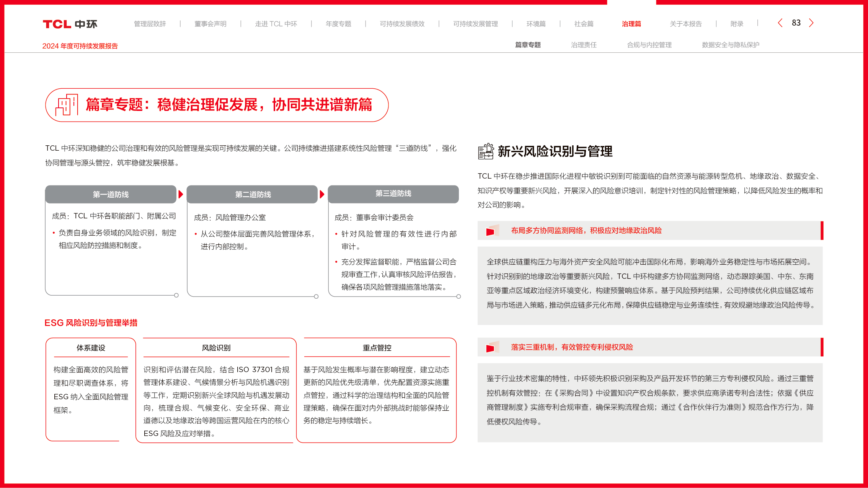Open the 关于本报告 tab
868x488 pixels.
[685, 24]
